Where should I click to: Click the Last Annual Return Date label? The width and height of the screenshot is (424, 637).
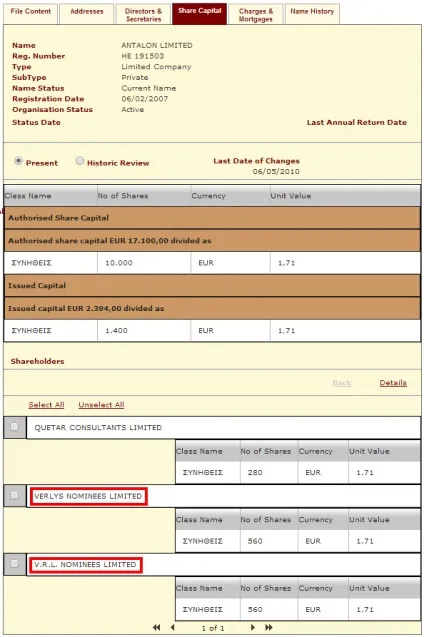pos(357,122)
